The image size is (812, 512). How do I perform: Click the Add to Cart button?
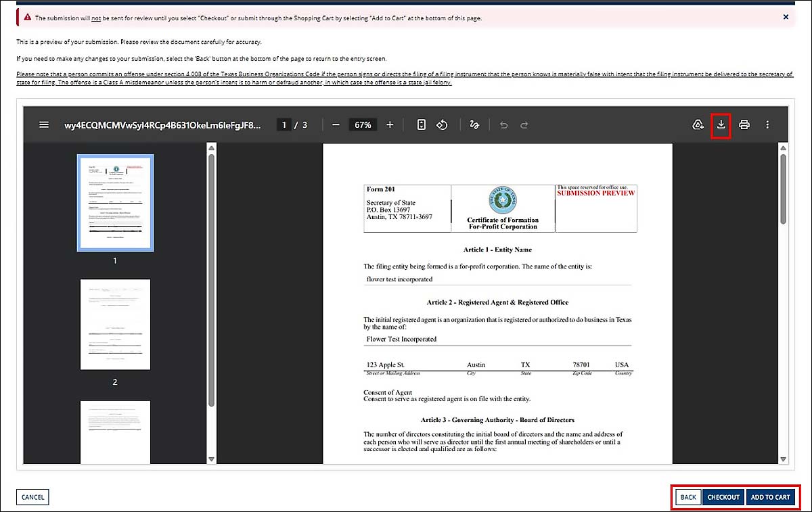tap(770, 497)
